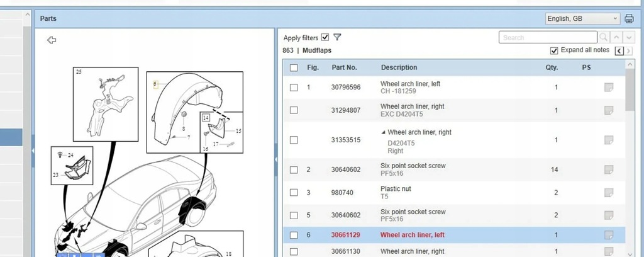Open note icon for Plastic nut 980740
Image resolution: width=644 pixels, height=257 pixels.
[x=609, y=193]
